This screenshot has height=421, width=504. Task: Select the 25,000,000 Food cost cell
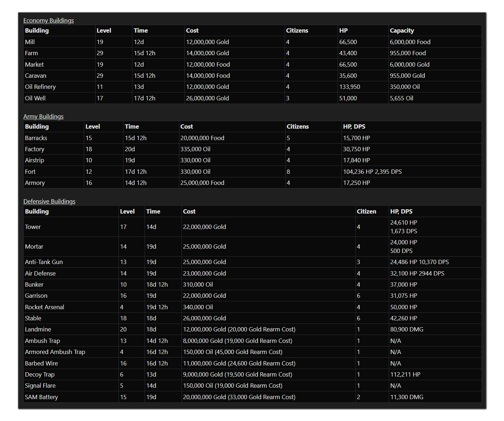pyautogui.click(x=233, y=183)
